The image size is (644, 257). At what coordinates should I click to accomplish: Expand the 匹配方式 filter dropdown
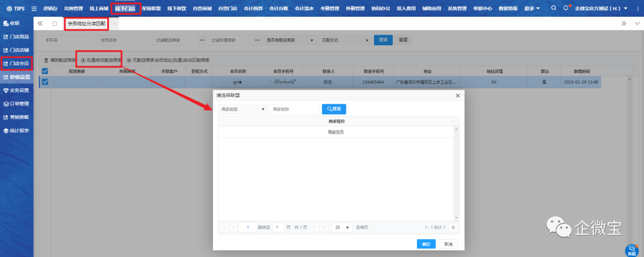pyautogui.click(x=345, y=40)
